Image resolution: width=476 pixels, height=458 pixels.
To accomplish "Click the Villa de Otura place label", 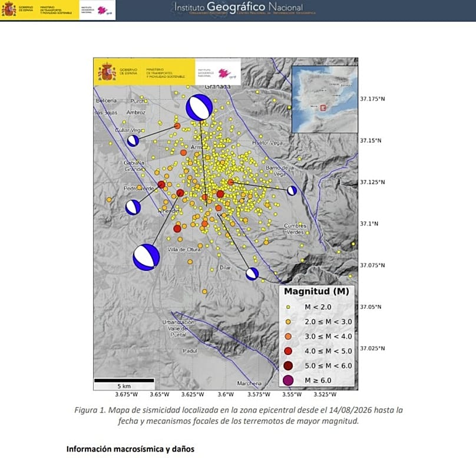I will pyautogui.click(x=184, y=250).
